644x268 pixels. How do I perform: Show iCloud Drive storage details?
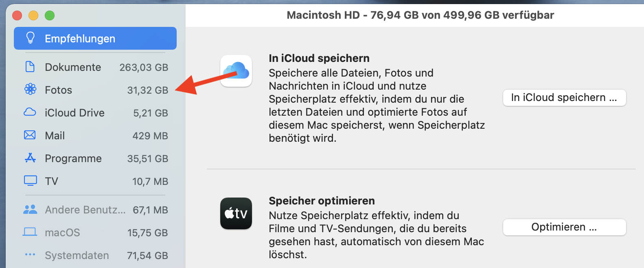pyautogui.click(x=95, y=113)
